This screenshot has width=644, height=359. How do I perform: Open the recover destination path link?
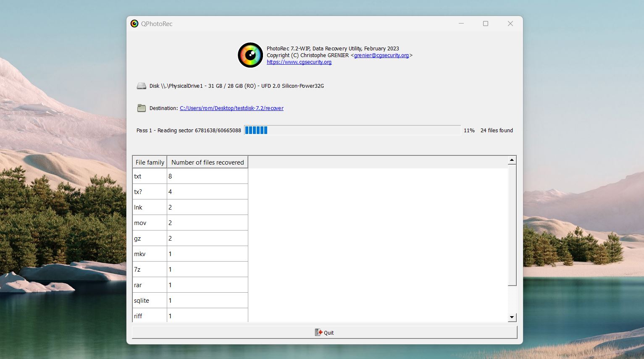(231, 108)
